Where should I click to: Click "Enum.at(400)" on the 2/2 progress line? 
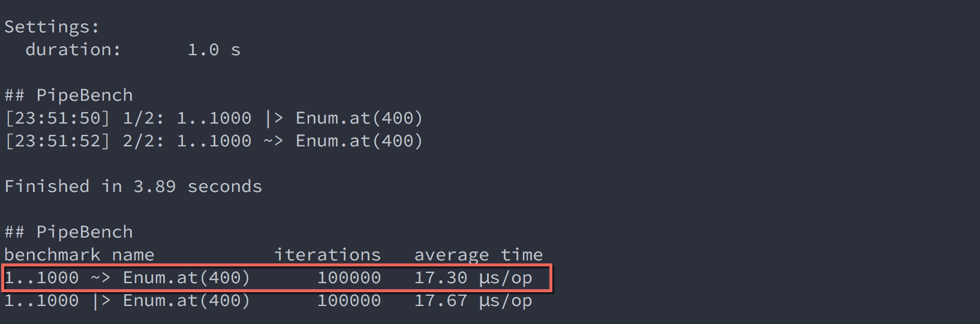point(359,141)
